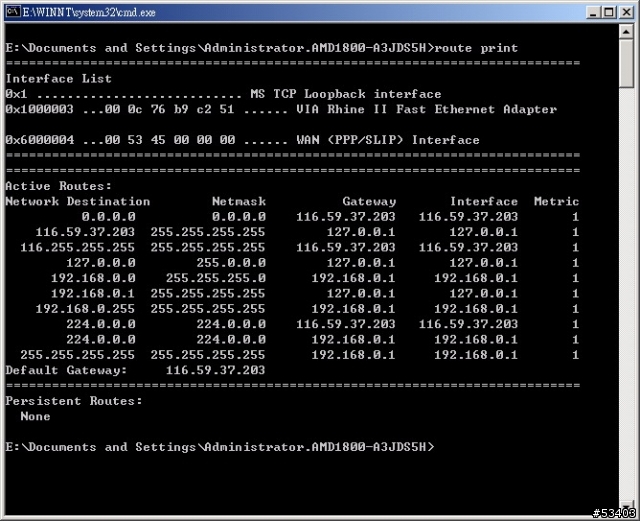Click destination 116.255.255.255
Image resolution: width=640 pixels, height=521 pixels.
pos(78,247)
